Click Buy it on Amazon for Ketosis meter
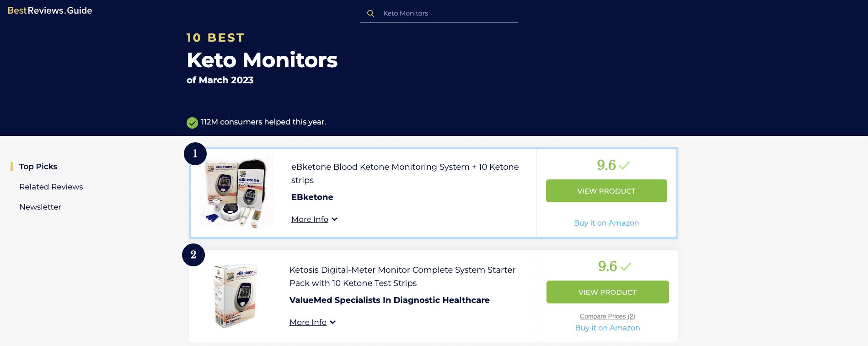Viewport: 868px width, 346px height. (x=607, y=328)
